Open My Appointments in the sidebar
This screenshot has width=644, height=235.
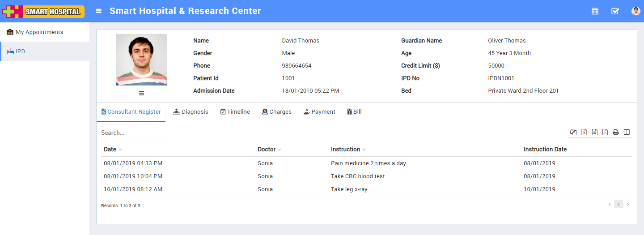[x=39, y=32]
